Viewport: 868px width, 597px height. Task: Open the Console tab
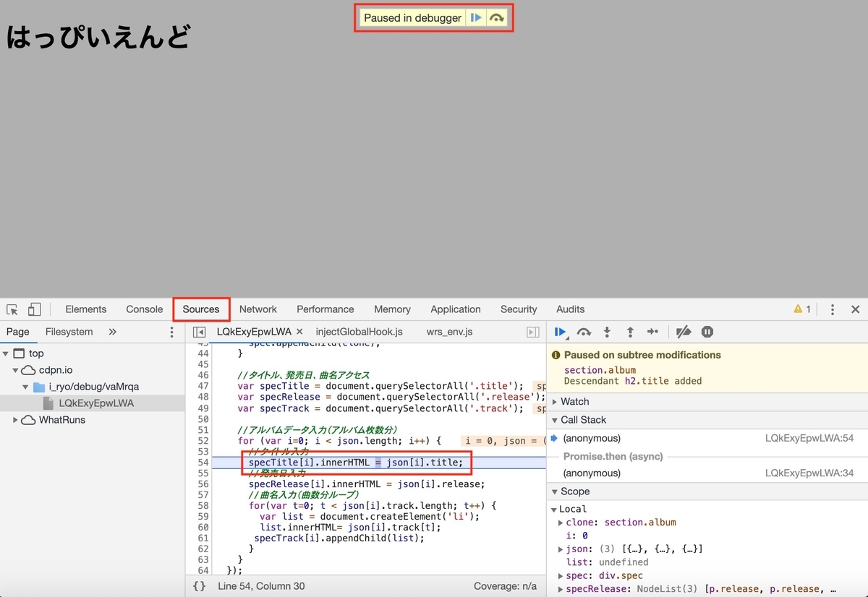145,309
